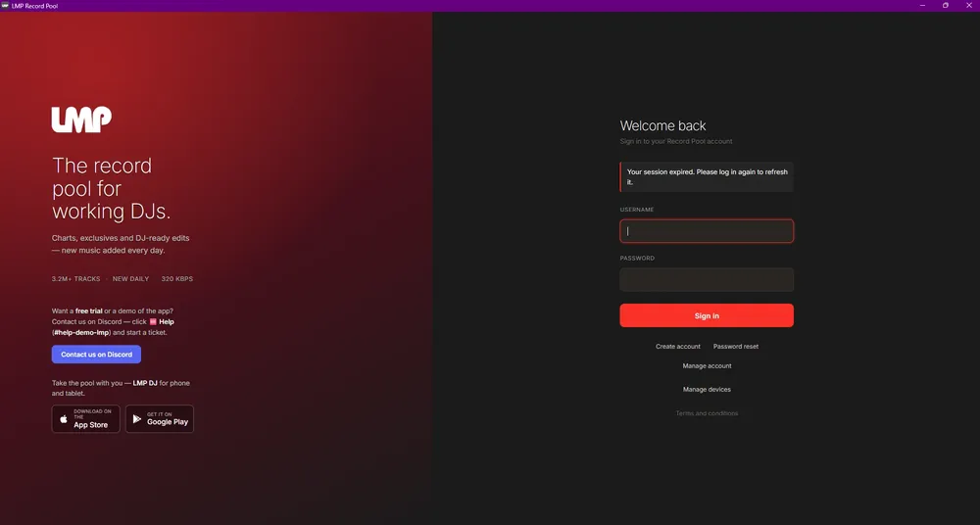
Task: Open the Password reset link
Action: click(x=736, y=347)
